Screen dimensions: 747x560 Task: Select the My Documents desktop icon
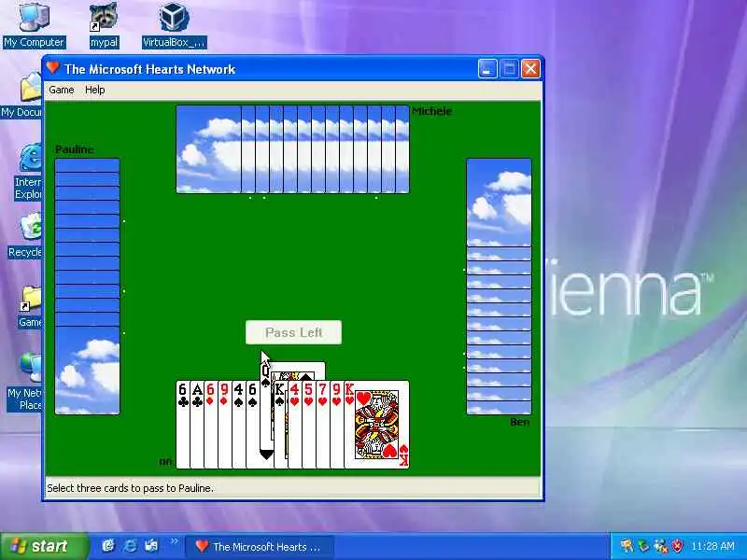click(x=21, y=95)
